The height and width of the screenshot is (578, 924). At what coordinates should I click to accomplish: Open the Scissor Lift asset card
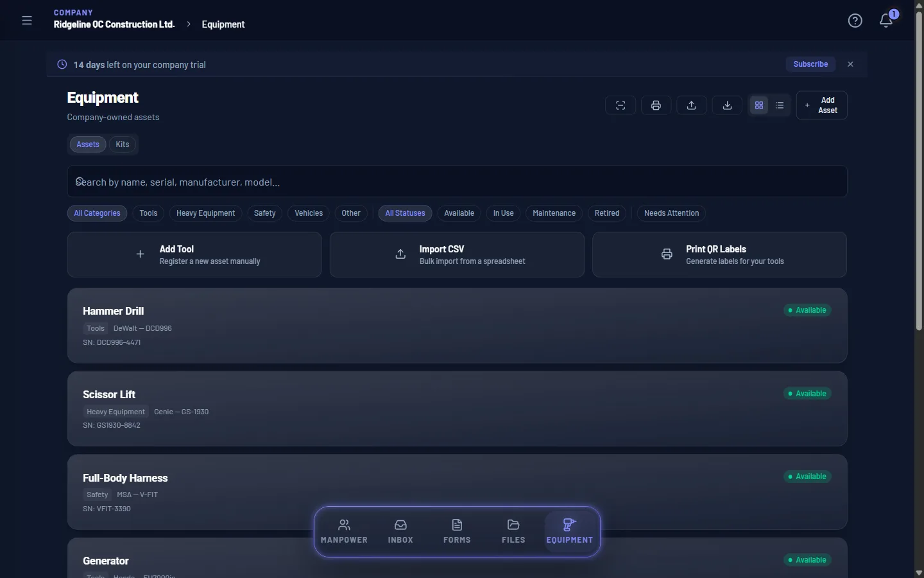click(457, 409)
